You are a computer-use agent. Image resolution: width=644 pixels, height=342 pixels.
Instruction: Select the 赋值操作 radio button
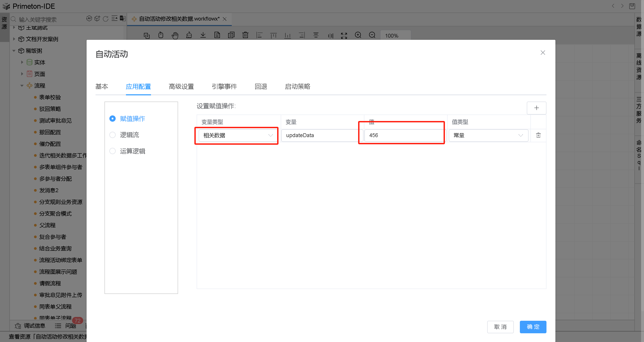113,119
